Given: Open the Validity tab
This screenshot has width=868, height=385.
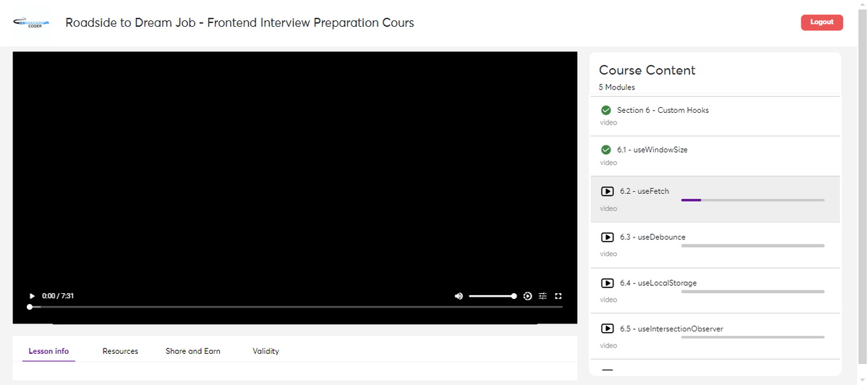Looking at the screenshot, I should point(265,351).
